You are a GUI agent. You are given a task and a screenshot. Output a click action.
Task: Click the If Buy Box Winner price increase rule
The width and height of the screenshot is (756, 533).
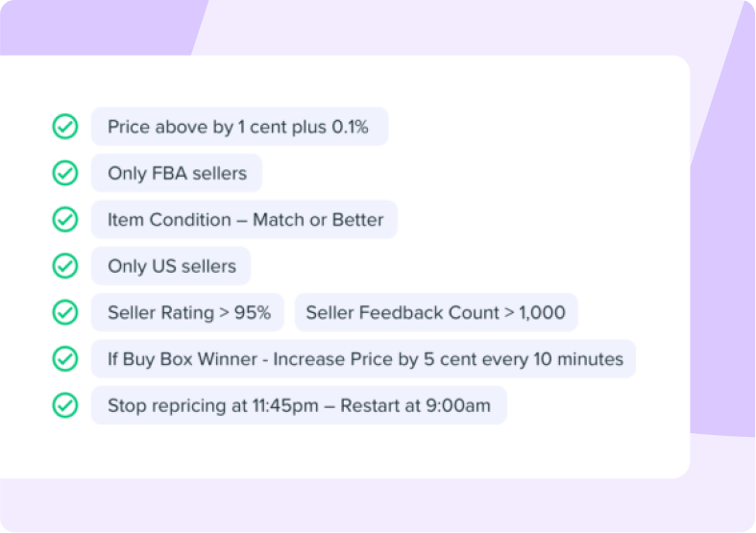point(363,359)
